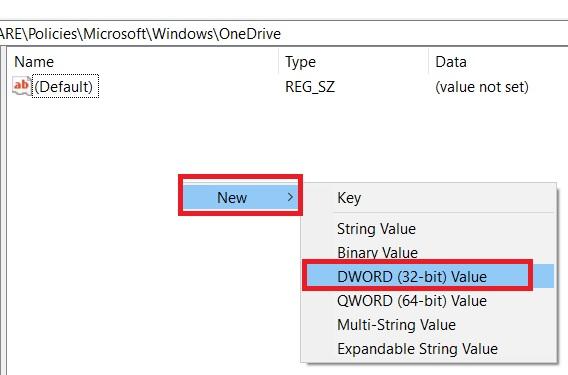This screenshot has height=375, width=568.
Task: Click the (value not set) data cell
Action: pyautogui.click(x=482, y=87)
